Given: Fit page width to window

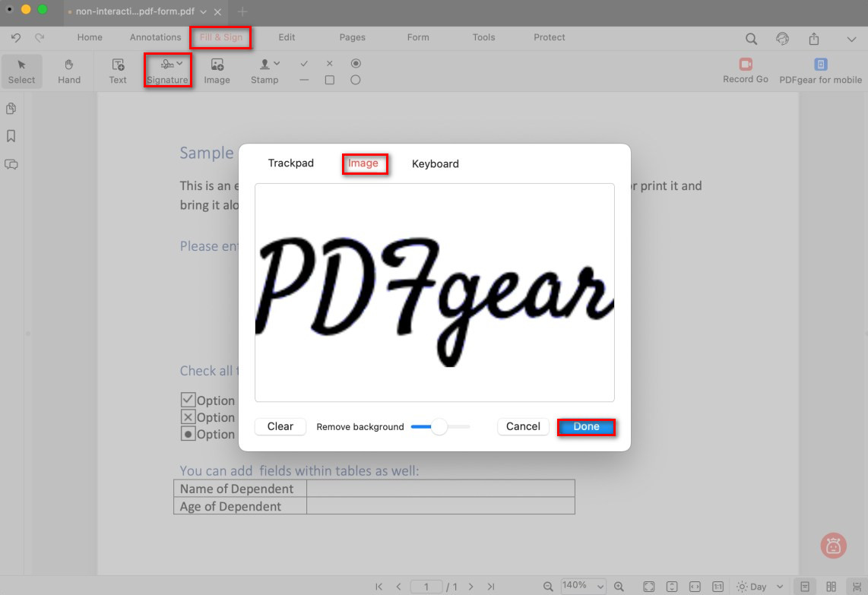Looking at the screenshot, I should [695, 587].
